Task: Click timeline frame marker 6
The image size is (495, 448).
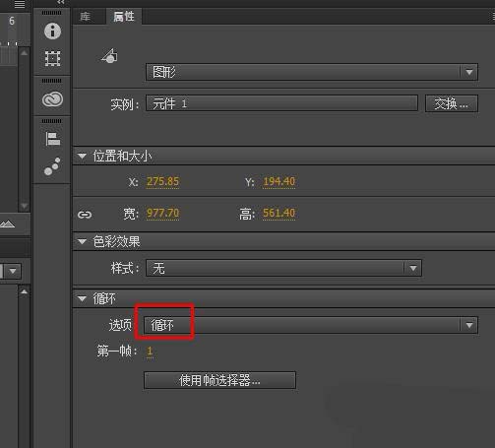Action: point(12,21)
